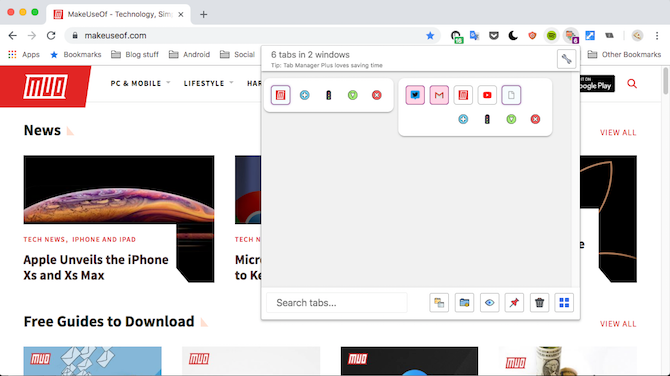
Task: Close first window group with red X
Action: click(x=376, y=95)
